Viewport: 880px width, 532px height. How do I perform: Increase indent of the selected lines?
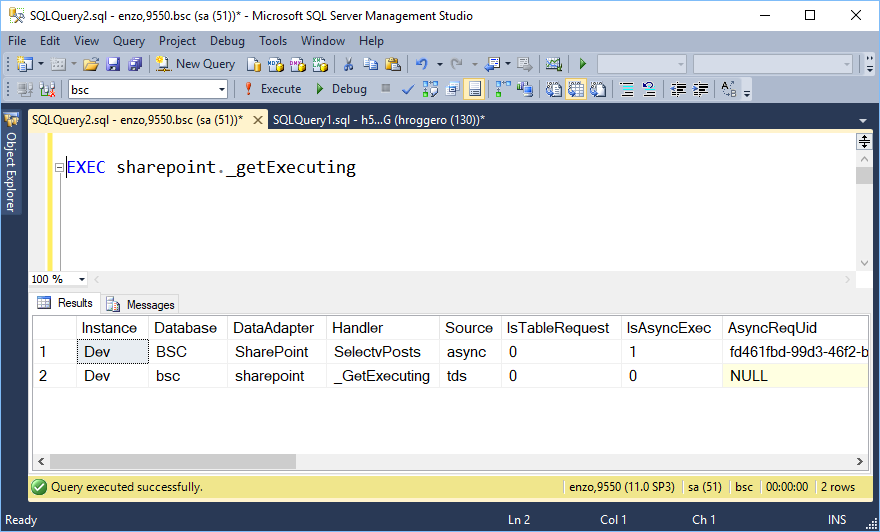(x=703, y=89)
